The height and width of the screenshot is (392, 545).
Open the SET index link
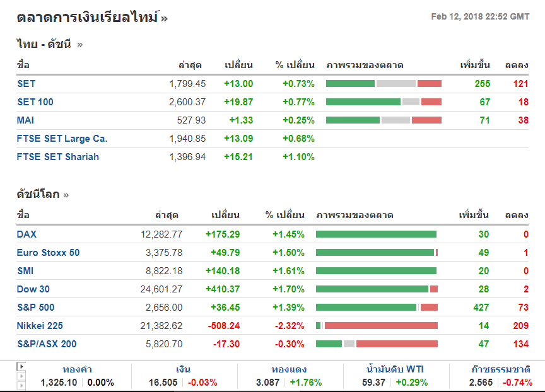point(26,84)
